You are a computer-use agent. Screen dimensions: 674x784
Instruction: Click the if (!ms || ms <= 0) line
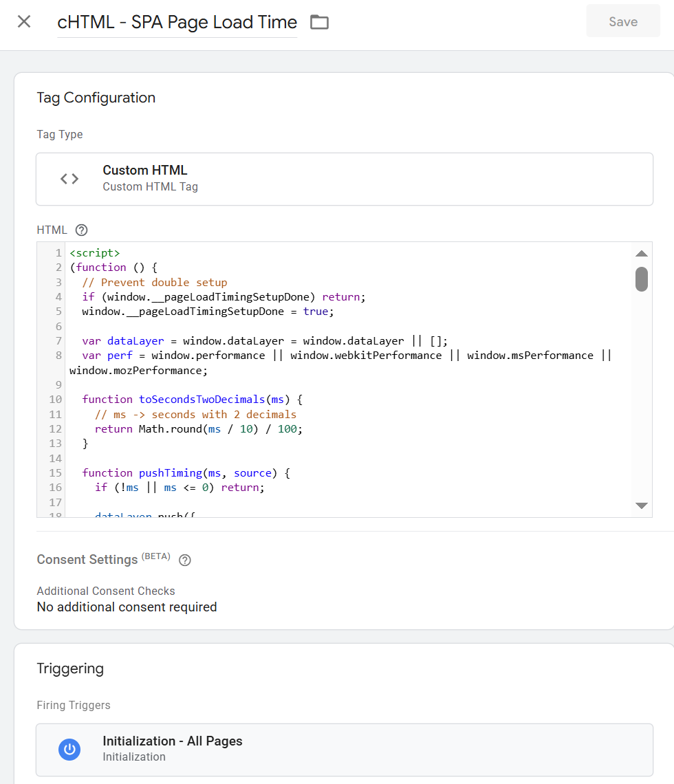(180, 488)
